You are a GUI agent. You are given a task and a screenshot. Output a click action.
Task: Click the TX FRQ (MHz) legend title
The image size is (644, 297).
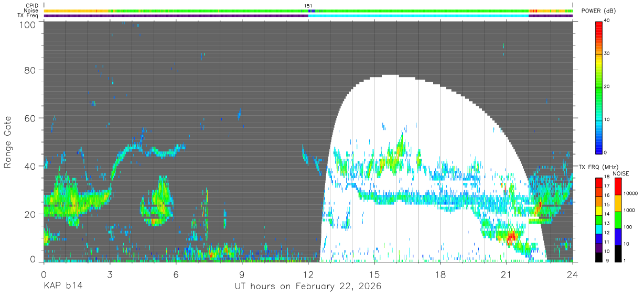pyautogui.click(x=597, y=167)
